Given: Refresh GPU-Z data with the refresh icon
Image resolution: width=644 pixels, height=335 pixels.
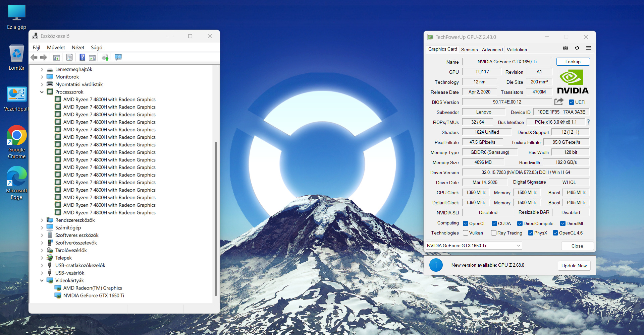Looking at the screenshot, I should [577, 48].
